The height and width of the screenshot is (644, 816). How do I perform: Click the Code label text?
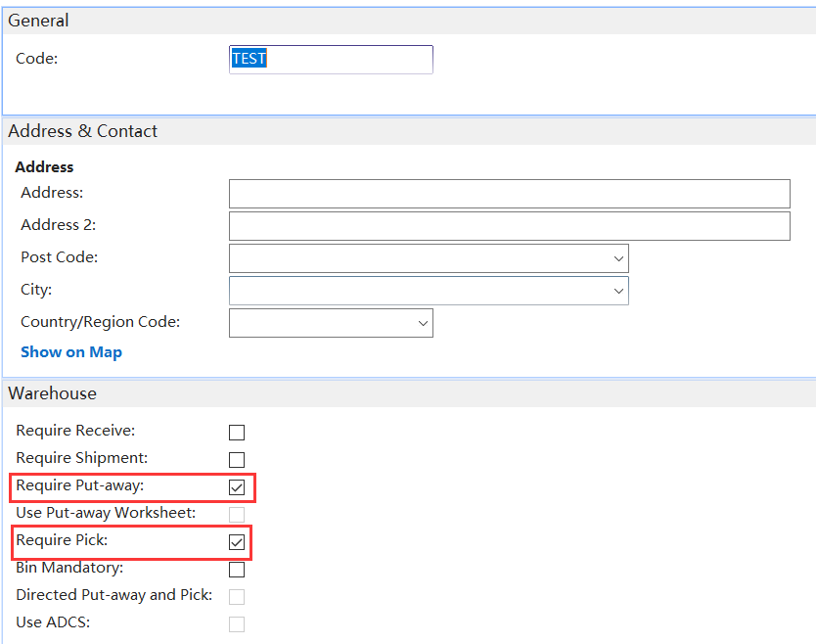(37, 59)
